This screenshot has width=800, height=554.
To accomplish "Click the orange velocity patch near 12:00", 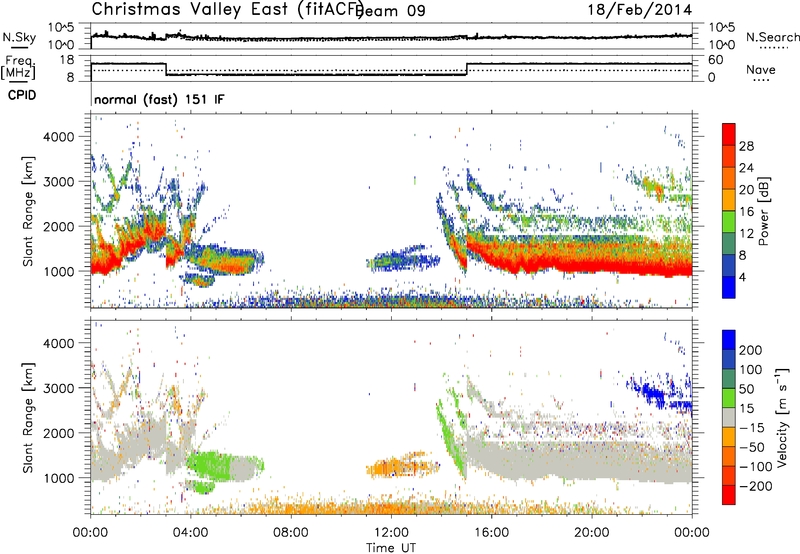I will pyautogui.click(x=403, y=465).
